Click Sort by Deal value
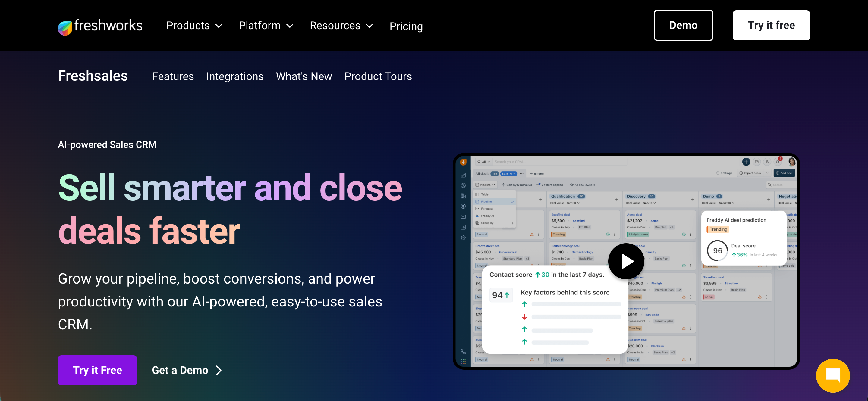 pos(517,185)
